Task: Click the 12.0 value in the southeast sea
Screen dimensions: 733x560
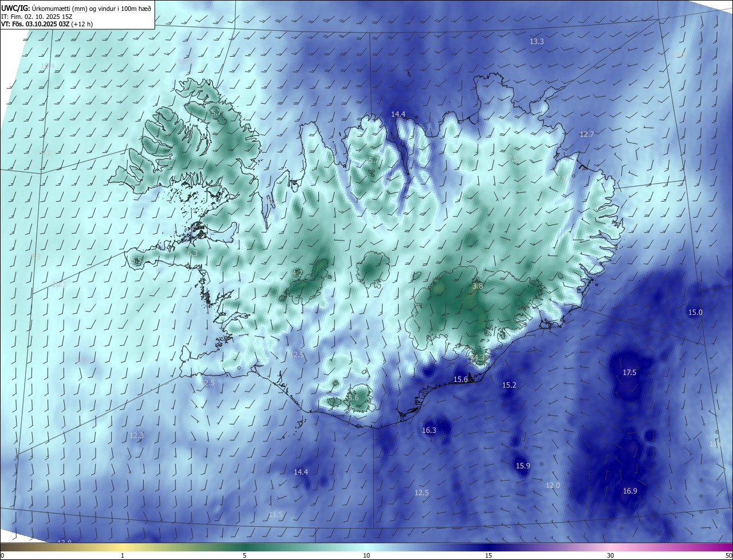Action: [x=553, y=486]
